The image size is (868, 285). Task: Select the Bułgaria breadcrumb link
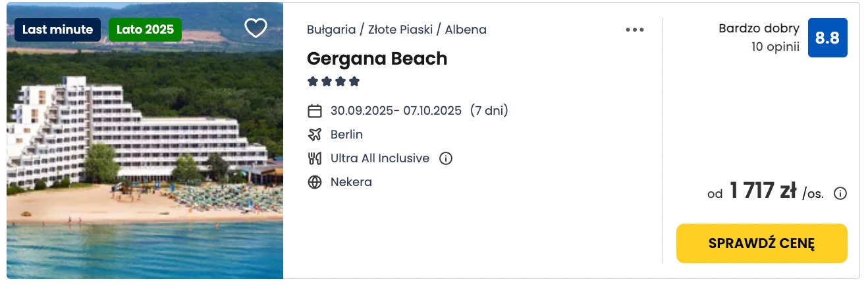click(x=331, y=30)
